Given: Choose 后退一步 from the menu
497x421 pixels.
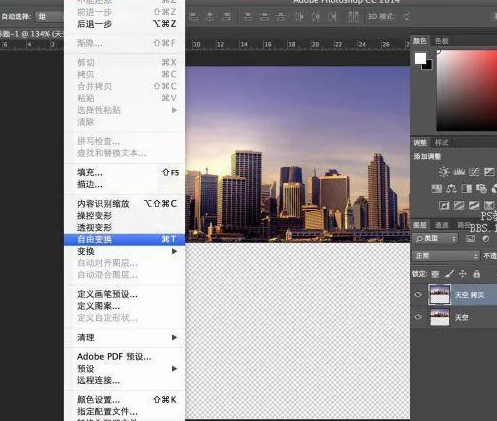Looking at the screenshot, I should click(125, 24).
